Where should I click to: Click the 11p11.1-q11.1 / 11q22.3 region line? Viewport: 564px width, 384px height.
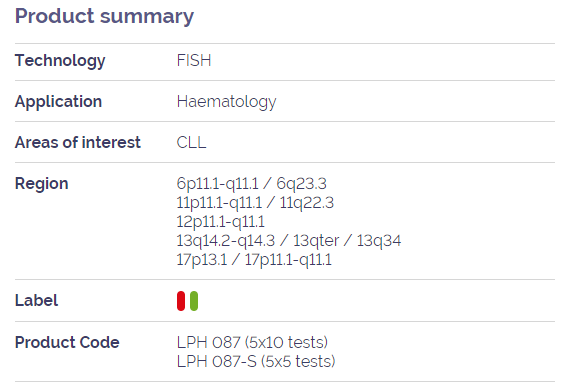coord(255,203)
